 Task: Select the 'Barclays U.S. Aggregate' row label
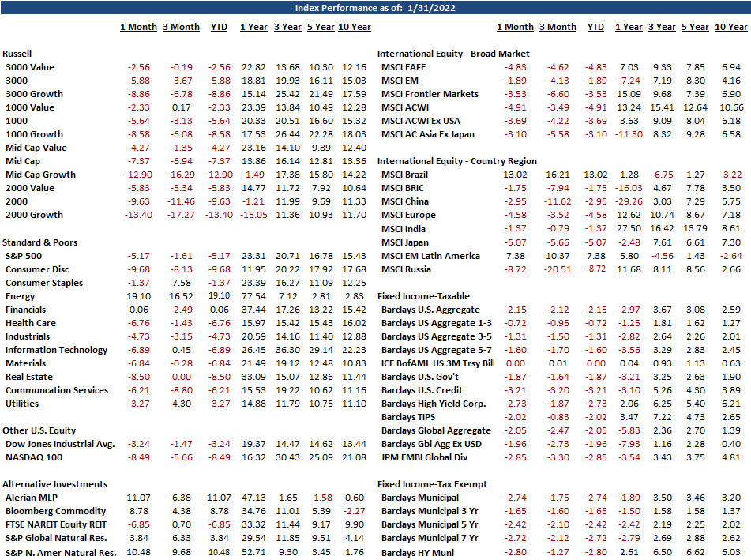430,310
